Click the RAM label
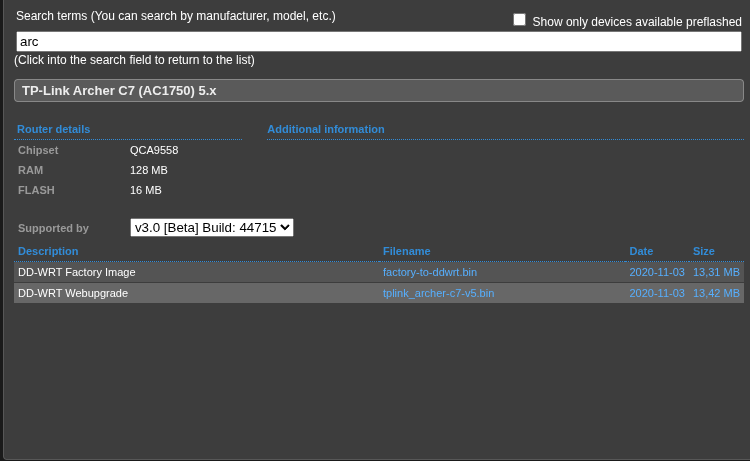 (x=30, y=170)
